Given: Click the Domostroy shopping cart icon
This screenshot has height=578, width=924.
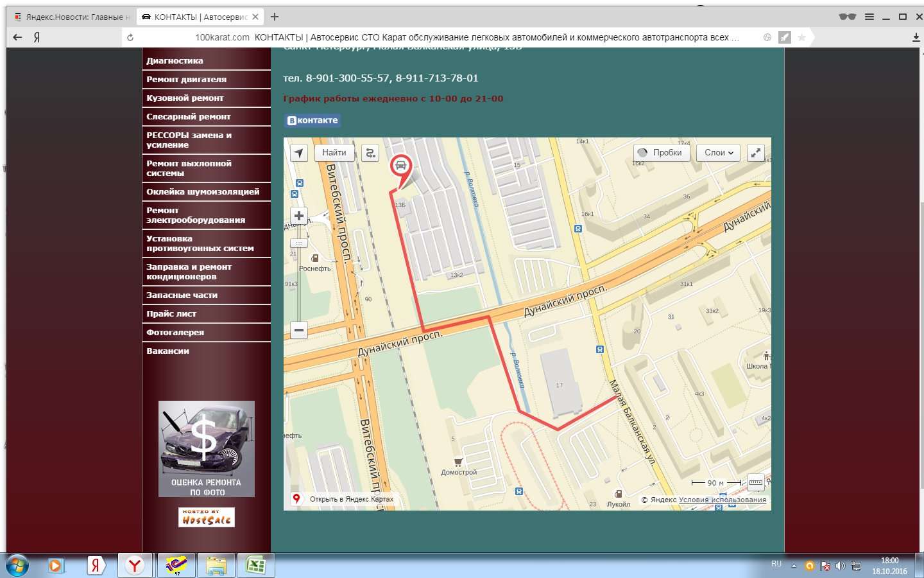Looking at the screenshot, I should pos(458,462).
